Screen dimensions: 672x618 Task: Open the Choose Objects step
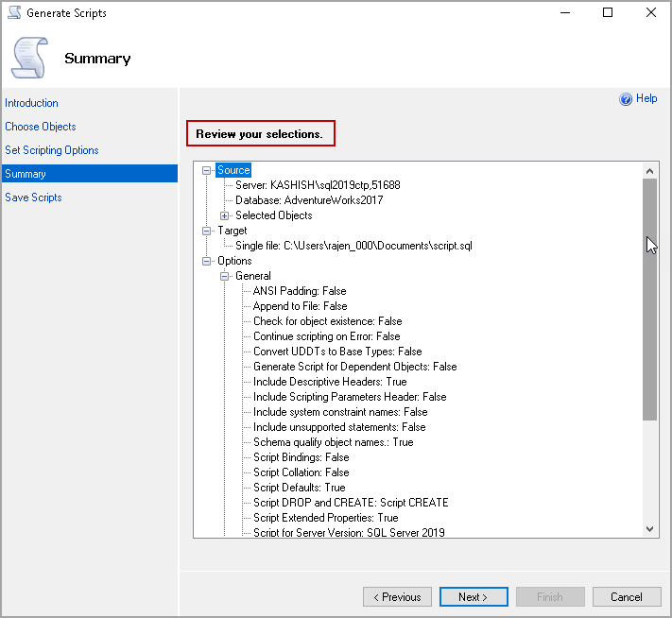[x=41, y=127]
